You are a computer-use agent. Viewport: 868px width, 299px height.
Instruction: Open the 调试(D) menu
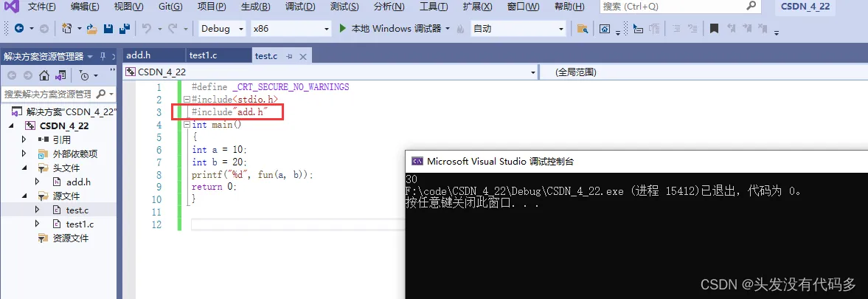[300, 7]
